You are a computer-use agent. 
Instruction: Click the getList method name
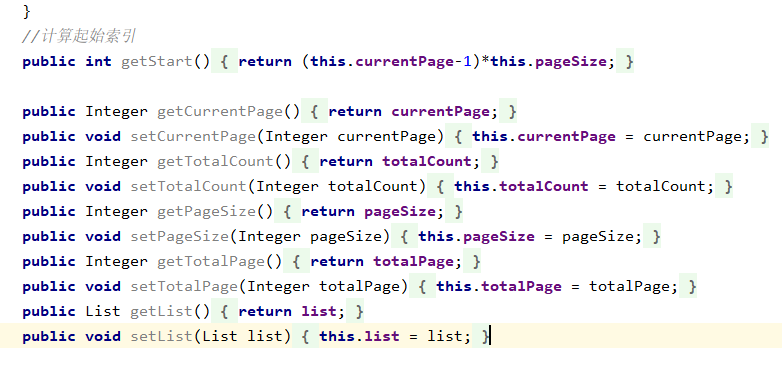[162, 311]
